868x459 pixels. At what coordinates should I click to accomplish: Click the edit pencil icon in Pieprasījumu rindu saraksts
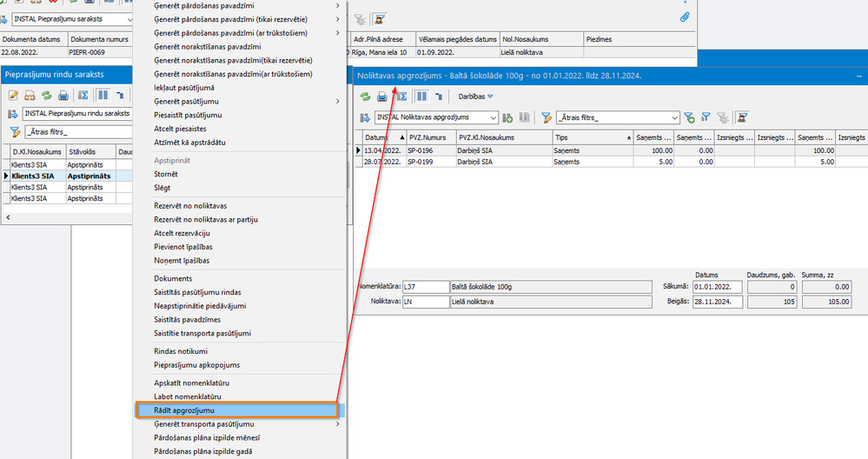pyautogui.click(x=13, y=96)
